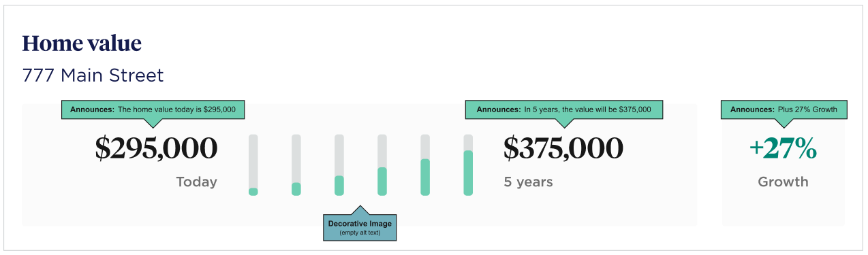Click the third progress bar
868x255 pixels.
pyautogui.click(x=339, y=165)
